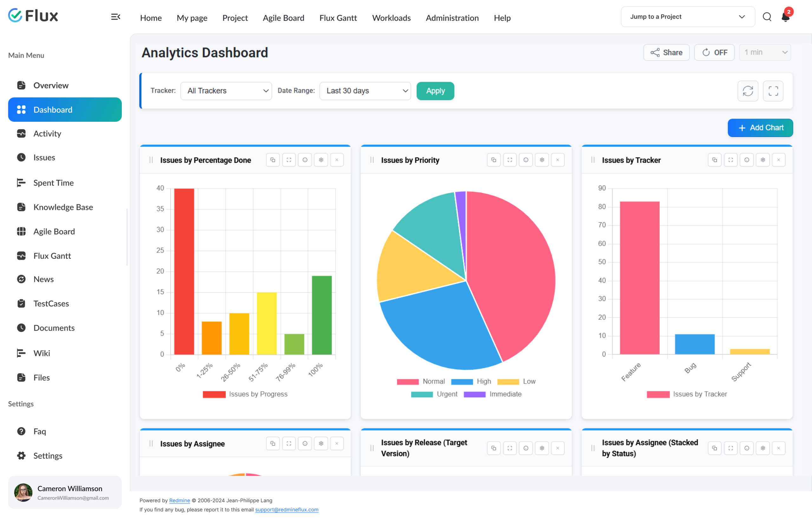Open Knowledge Base in the sidebar
Screen dimensions: 812x519
coord(65,207)
